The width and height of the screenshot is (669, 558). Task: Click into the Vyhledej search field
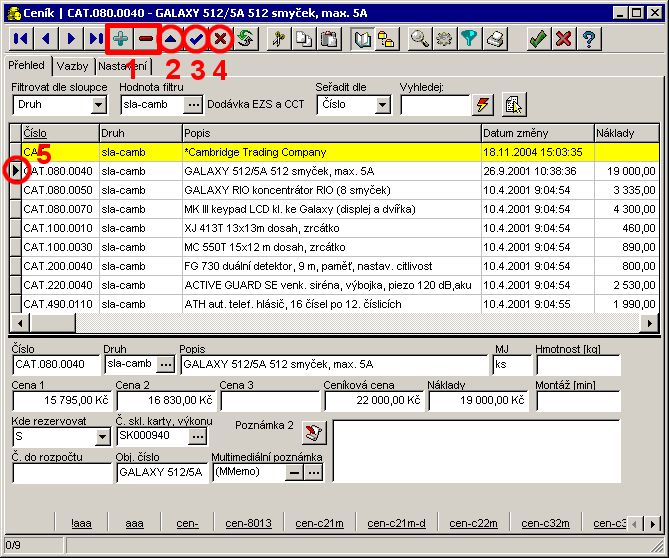click(x=434, y=104)
